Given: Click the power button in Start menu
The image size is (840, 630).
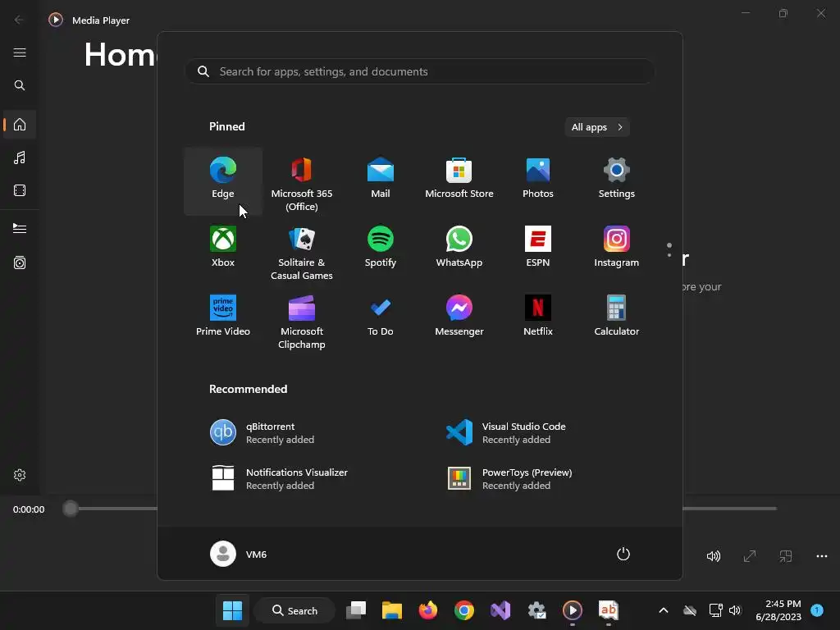Looking at the screenshot, I should 623,554.
